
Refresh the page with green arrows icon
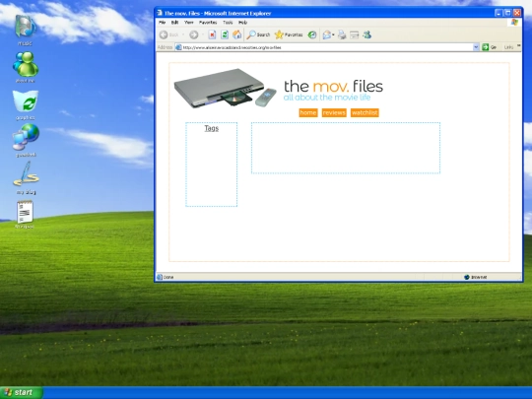click(x=225, y=34)
